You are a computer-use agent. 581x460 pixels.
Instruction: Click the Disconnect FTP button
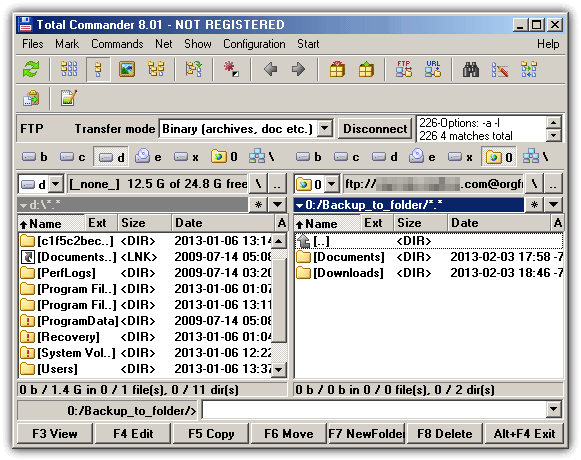(x=375, y=129)
